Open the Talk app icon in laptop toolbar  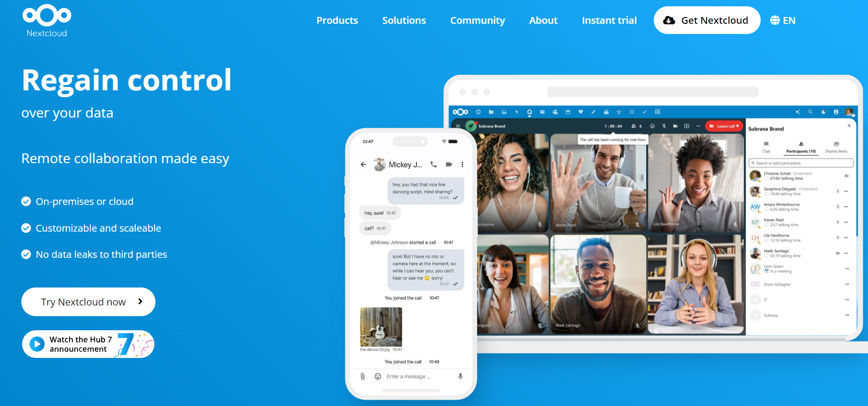pos(529,112)
